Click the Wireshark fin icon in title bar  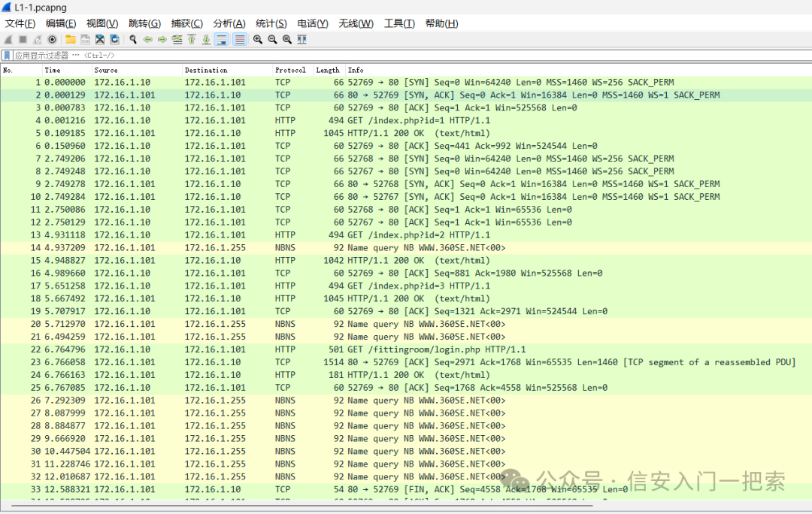click(x=6, y=8)
